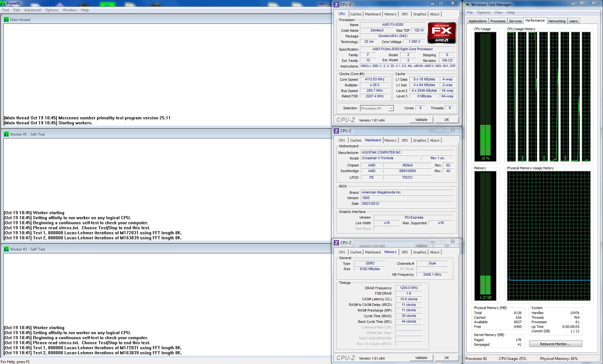Click the Core Speed value field
This screenshot has height=364, width=603.
[x=374, y=79]
